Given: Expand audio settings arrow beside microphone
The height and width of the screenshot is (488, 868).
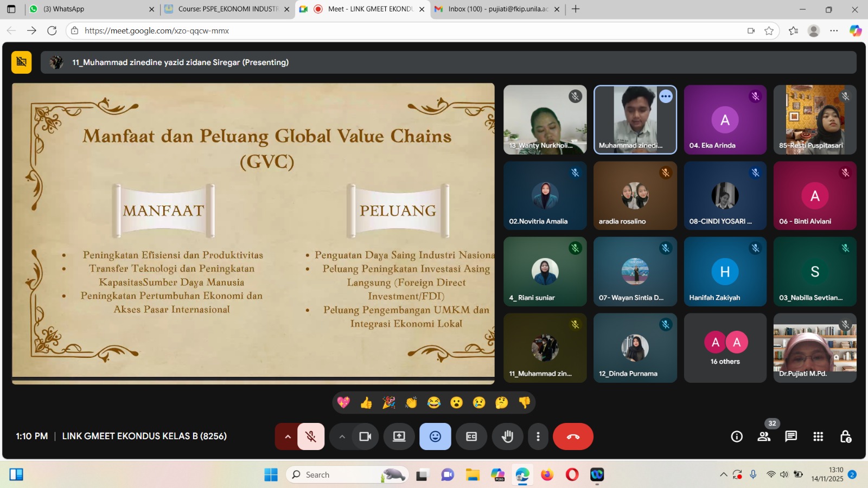Looking at the screenshot, I should click(x=288, y=436).
